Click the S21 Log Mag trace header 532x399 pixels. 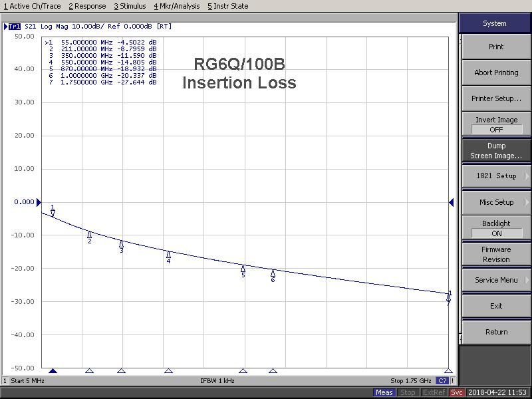click(98, 27)
